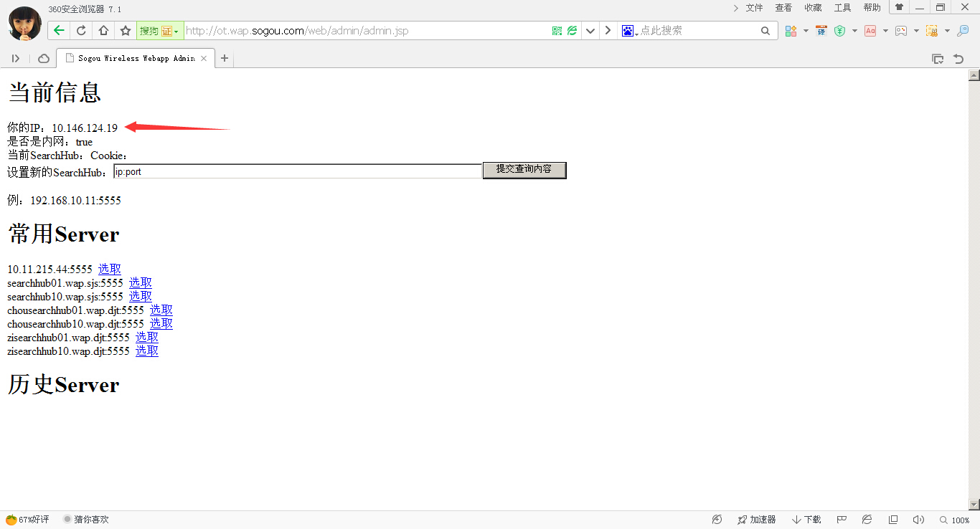Open the 收藏 menu
Screen dimensions: 980x529
point(813,8)
